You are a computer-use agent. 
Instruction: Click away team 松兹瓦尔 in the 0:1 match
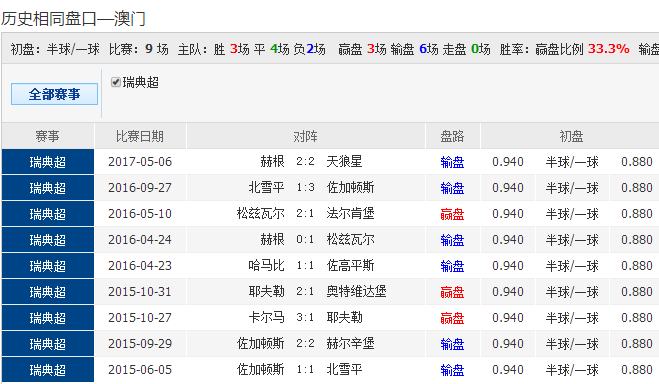(x=351, y=239)
